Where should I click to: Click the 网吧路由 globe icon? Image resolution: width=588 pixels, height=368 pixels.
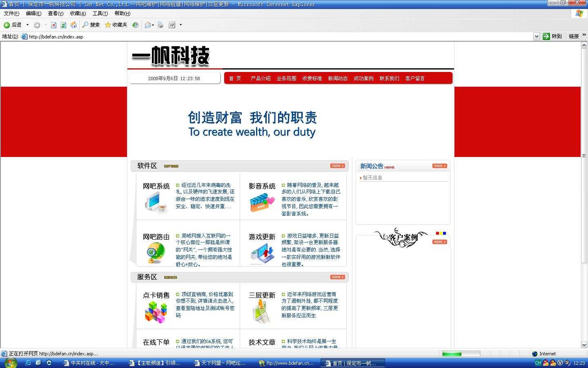[x=156, y=253]
